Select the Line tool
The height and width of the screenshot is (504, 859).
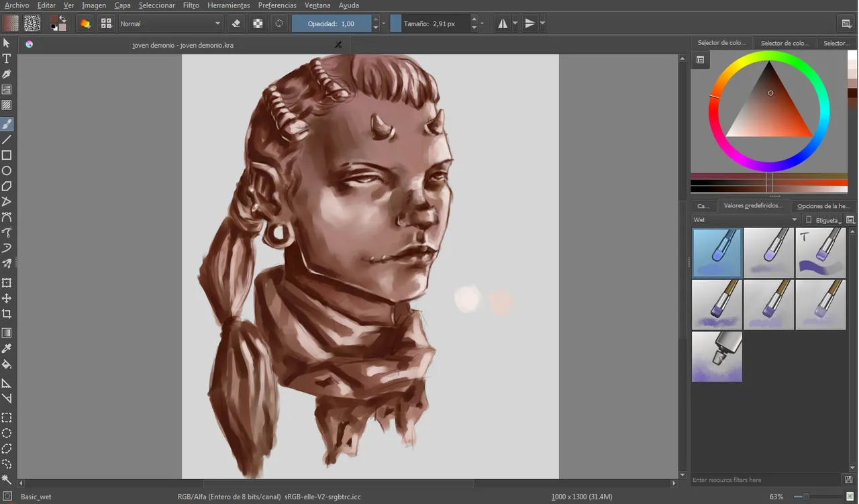coord(7,140)
